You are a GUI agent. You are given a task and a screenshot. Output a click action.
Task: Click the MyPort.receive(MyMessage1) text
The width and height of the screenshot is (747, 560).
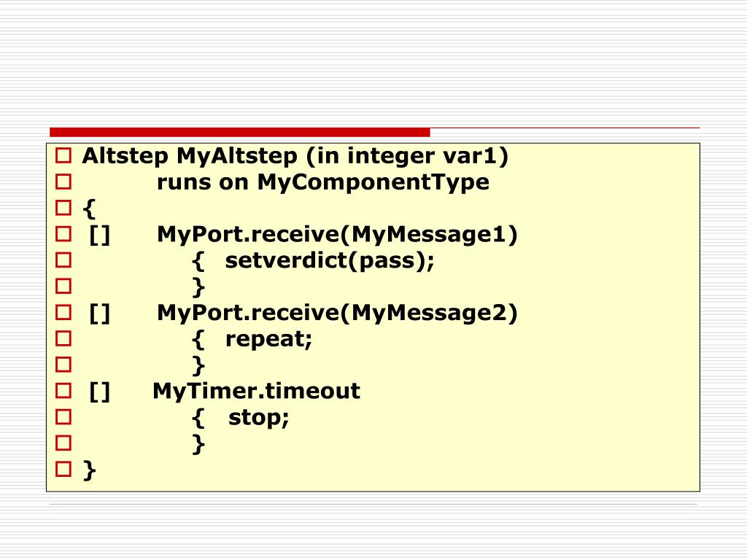337,235
